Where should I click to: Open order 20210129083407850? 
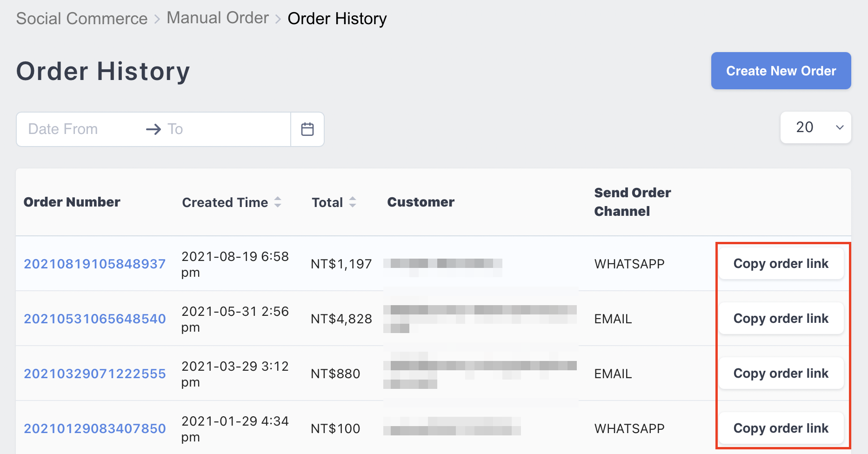tap(95, 428)
